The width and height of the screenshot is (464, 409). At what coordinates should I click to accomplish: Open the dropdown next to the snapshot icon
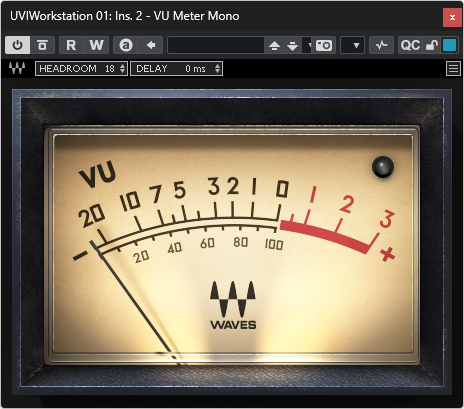(353, 45)
